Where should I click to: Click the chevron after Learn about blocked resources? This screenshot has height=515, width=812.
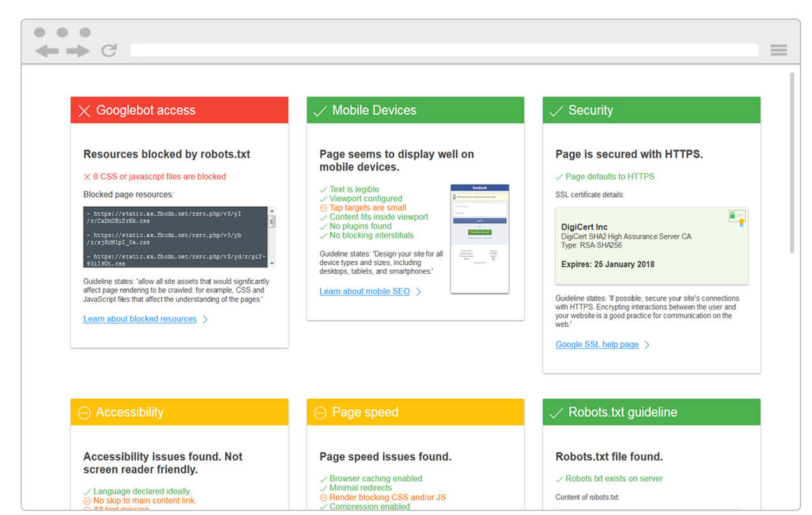click(x=205, y=319)
